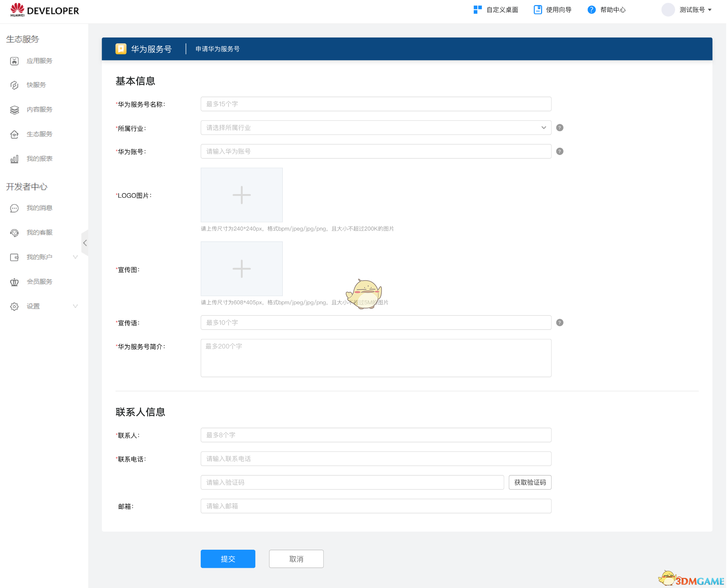Open the 所属行业 industry dropdown

[x=375, y=128]
